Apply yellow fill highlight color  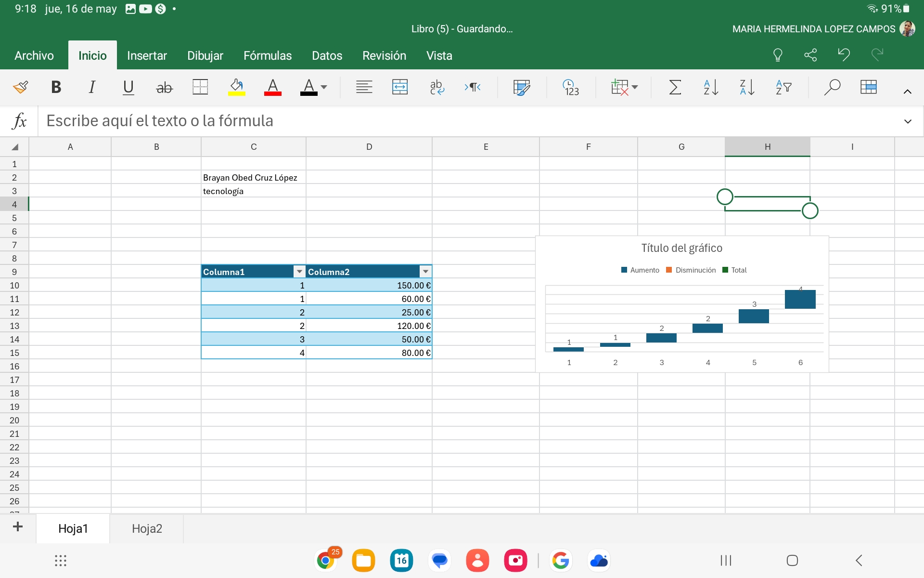point(236,87)
